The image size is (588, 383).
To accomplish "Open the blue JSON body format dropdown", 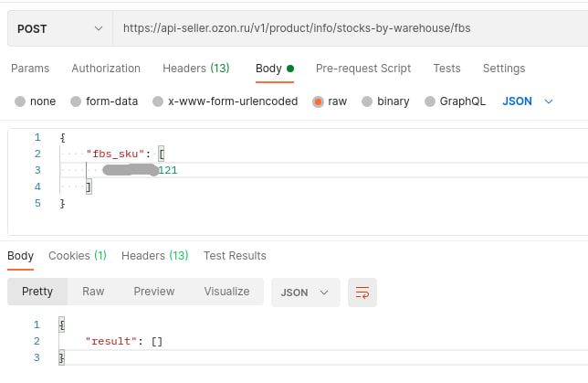I will (x=527, y=101).
